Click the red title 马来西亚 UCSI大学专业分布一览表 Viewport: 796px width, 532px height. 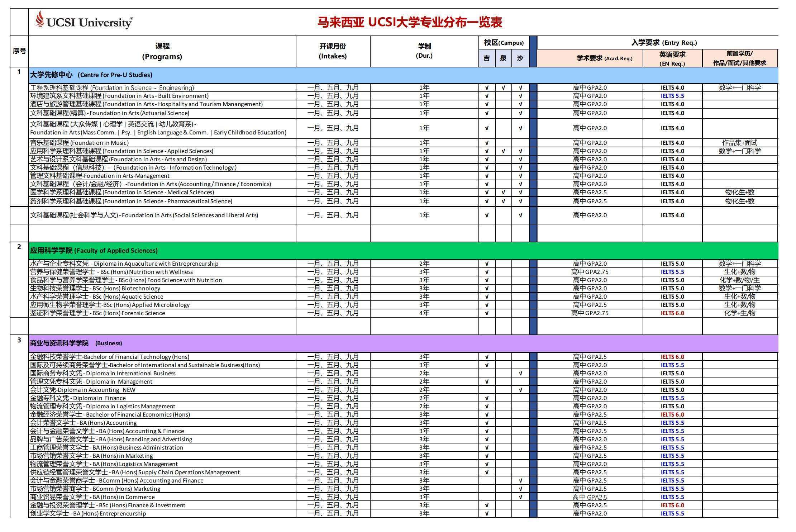click(410, 22)
